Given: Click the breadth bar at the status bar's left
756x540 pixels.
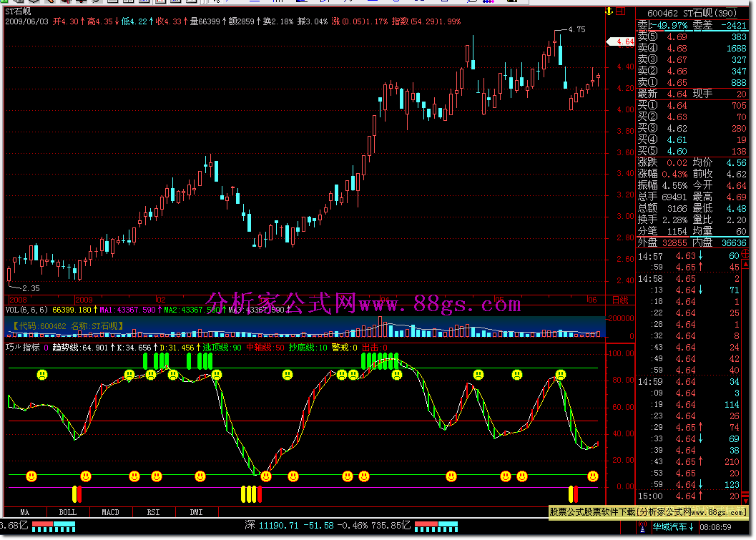Looking at the screenshot, I should (54, 526).
